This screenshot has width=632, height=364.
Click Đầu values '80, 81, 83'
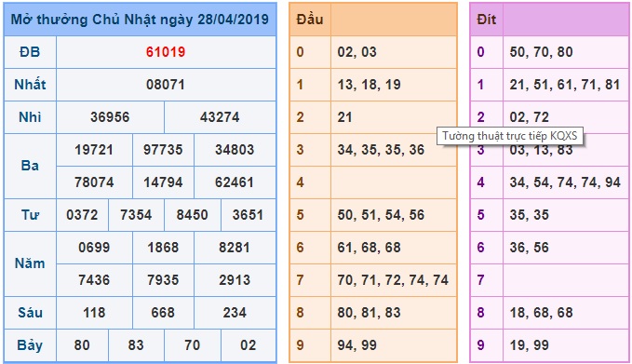[370, 313]
